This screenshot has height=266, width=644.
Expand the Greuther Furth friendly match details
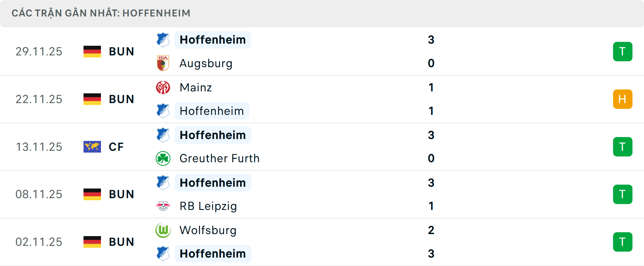point(335,147)
